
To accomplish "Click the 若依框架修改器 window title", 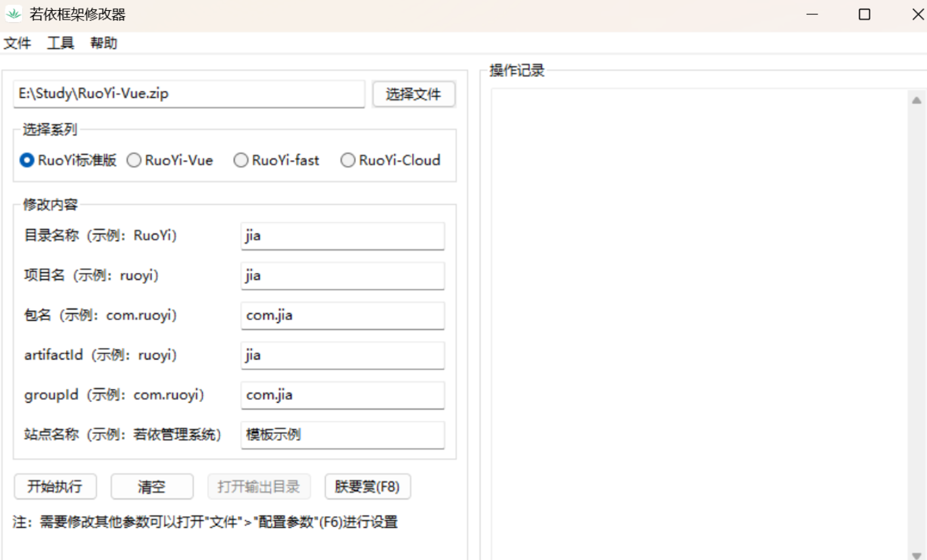I will [78, 15].
